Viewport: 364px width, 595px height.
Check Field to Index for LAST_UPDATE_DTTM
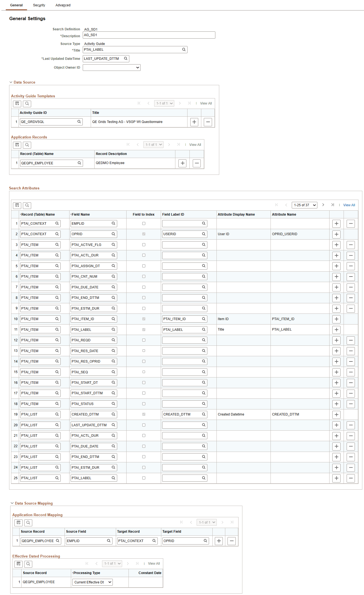pos(144,425)
